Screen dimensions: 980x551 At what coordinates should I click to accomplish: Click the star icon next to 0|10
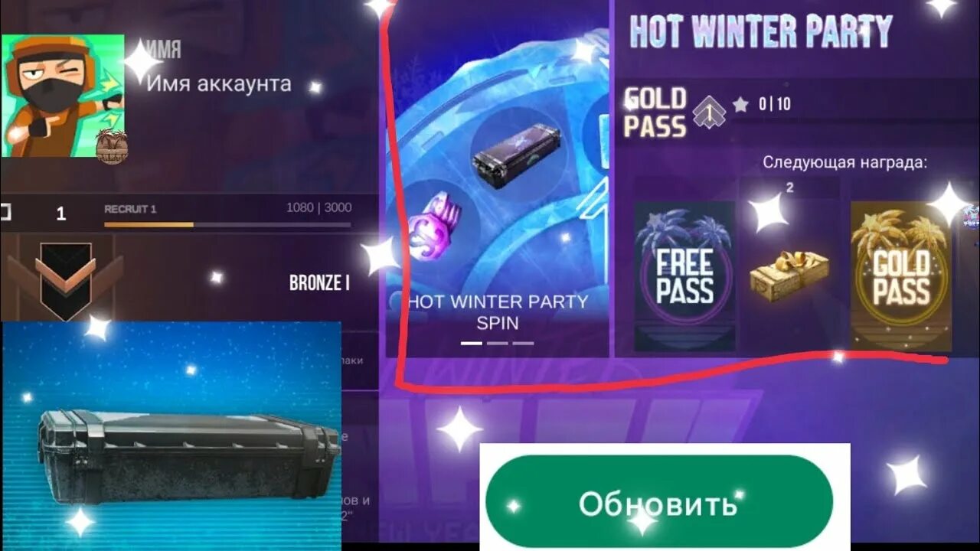(x=740, y=105)
